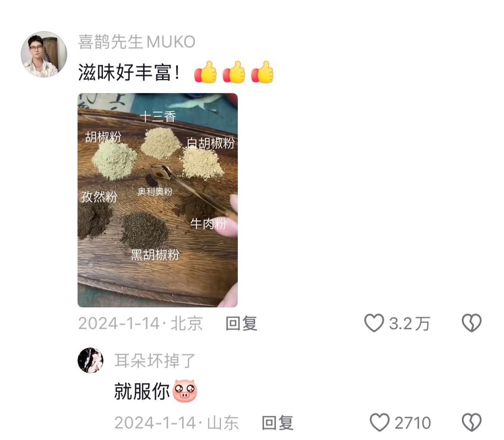Tap the 2710 like count

(x=413, y=423)
